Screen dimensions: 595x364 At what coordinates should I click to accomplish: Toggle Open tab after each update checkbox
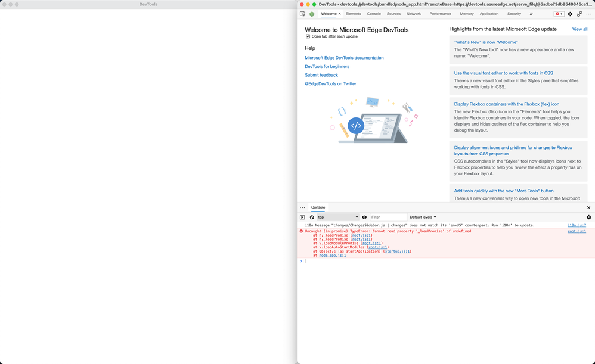308,36
